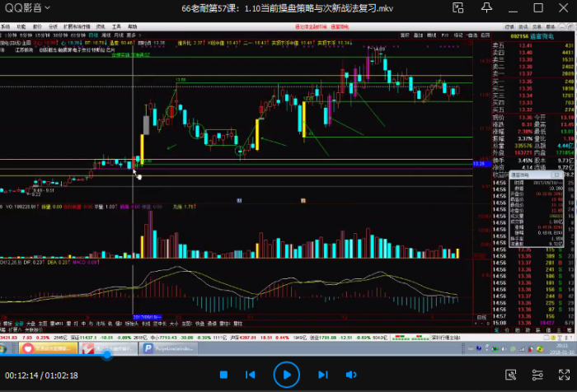Open the toolbox wrench icon
The height and width of the screenshot is (392, 577).
click(x=536, y=375)
